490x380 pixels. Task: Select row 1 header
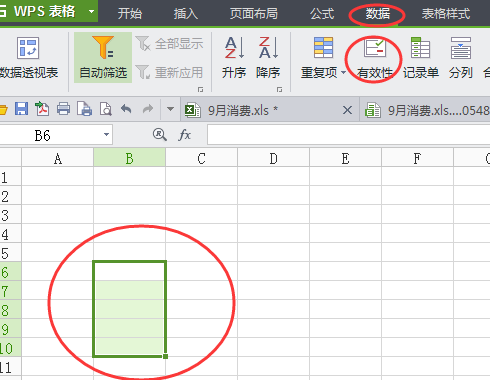(10, 177)
